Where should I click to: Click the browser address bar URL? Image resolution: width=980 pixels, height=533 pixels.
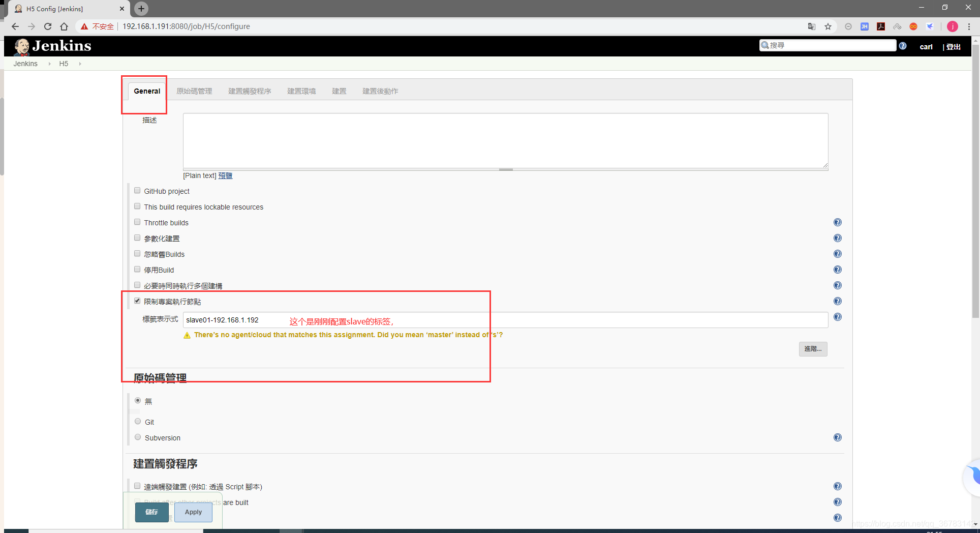[186, 26]
